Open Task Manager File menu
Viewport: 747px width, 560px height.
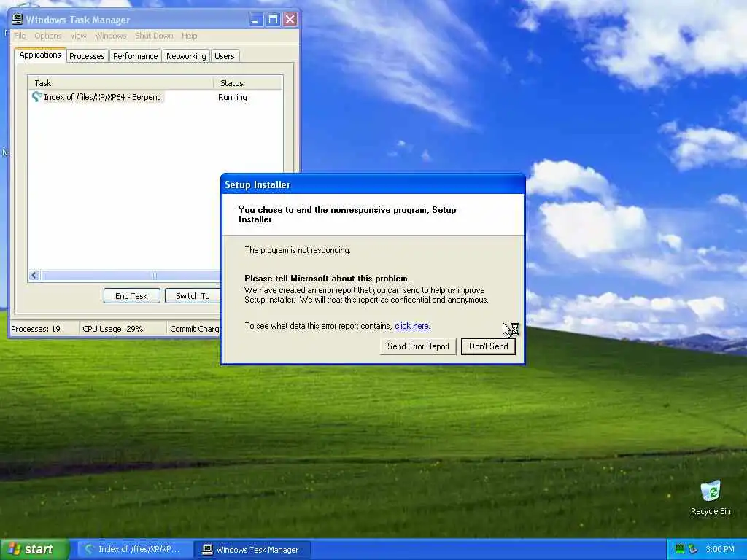click(20, 36)
